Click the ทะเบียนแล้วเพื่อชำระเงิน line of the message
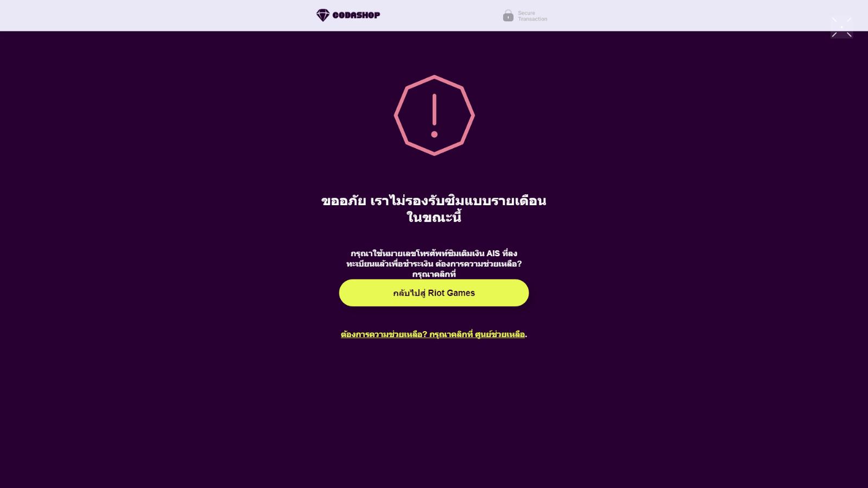The width and height of the screenshot is (868, 488). pos(390,264)
